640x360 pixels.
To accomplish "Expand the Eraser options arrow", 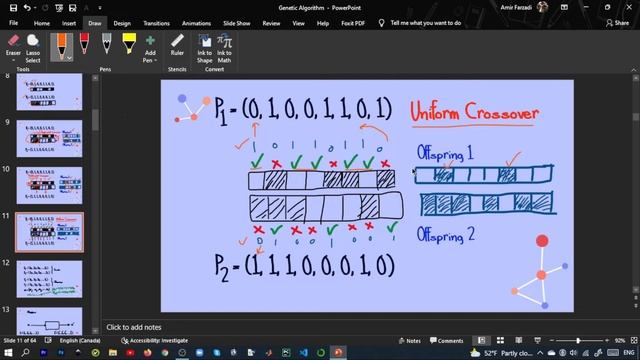I will tap(13, 60).
